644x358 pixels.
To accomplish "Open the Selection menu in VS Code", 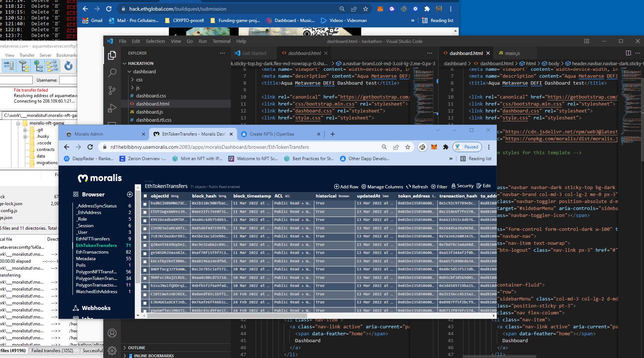I will tap(155, 41).
